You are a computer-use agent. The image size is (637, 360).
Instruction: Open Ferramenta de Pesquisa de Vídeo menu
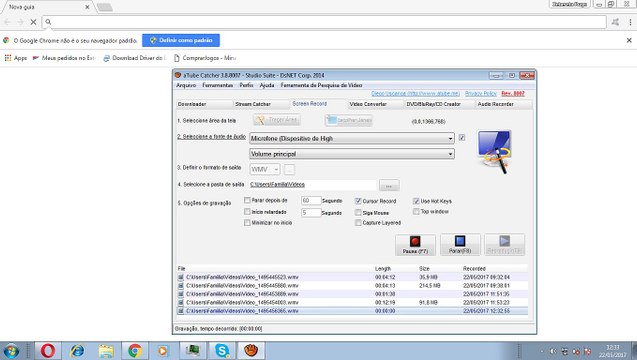click(x=321, y=85)
